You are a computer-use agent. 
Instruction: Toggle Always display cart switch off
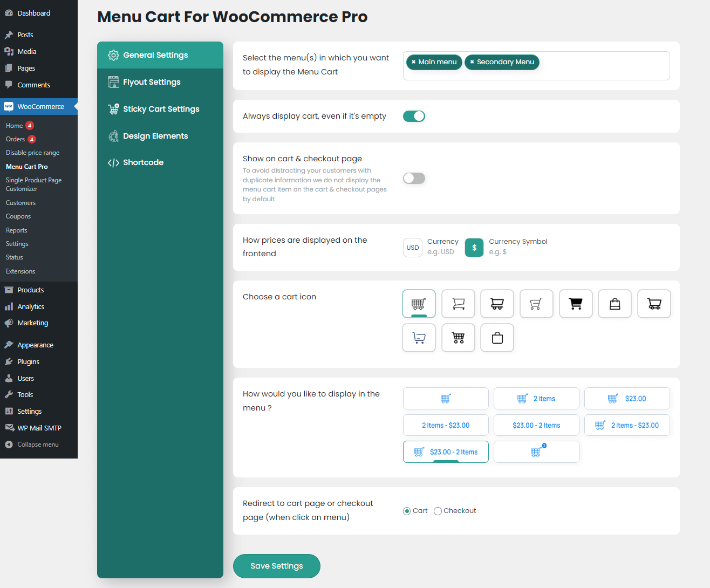414,116
